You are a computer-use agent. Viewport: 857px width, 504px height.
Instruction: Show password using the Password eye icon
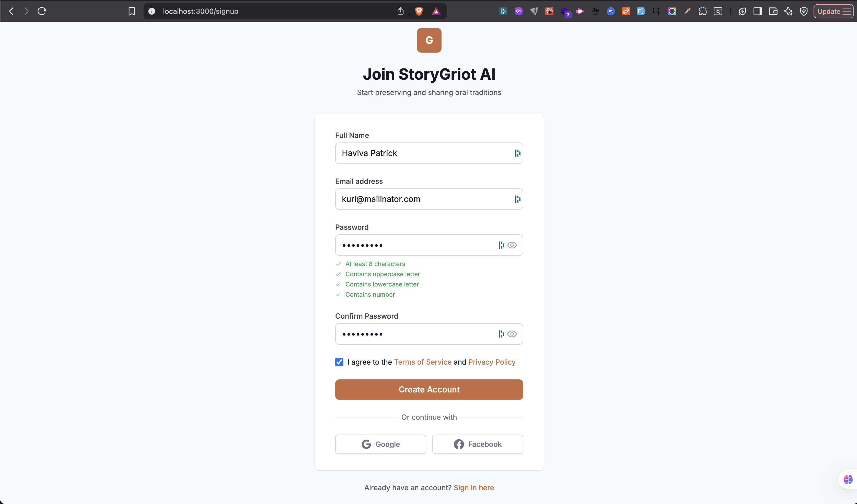(x=512, y=245)
